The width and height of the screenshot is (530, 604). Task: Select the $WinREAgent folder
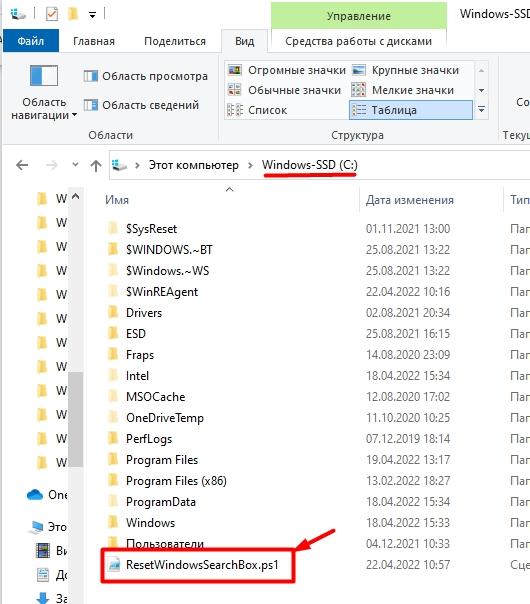point(162,292)
